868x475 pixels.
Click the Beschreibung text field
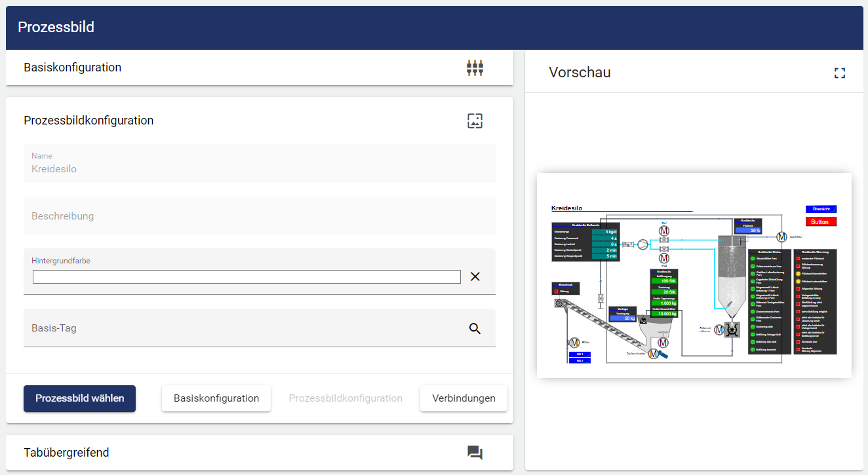pyautogui.click(x=259, y=216)
